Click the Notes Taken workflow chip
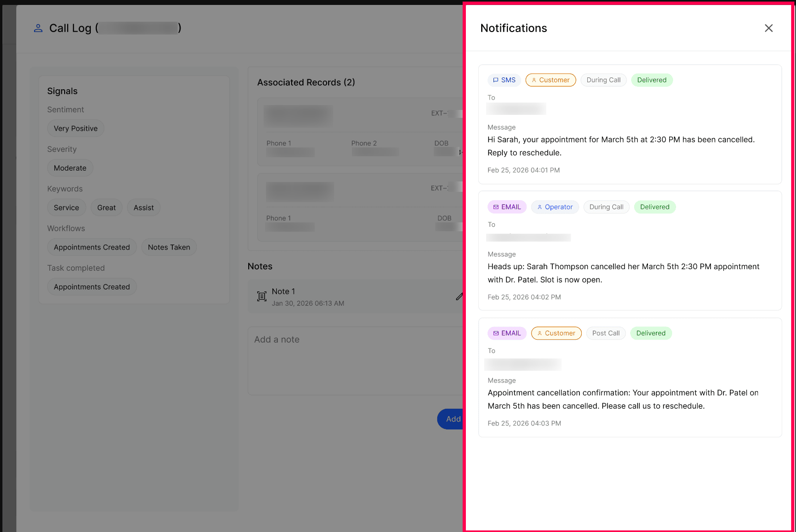Image resolution: width=796 pixels, height=532 pixels. pos(169,248)
